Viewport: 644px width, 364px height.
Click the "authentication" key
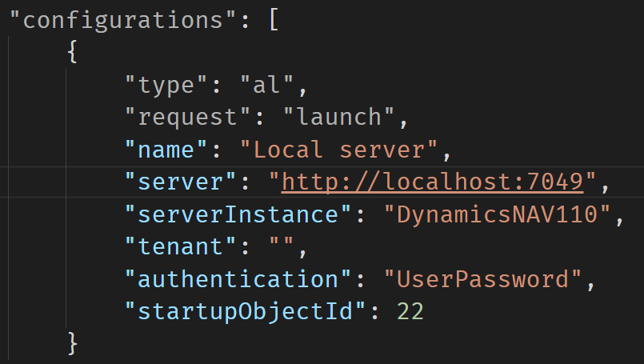pyautogui.click(x=238, y=279)
